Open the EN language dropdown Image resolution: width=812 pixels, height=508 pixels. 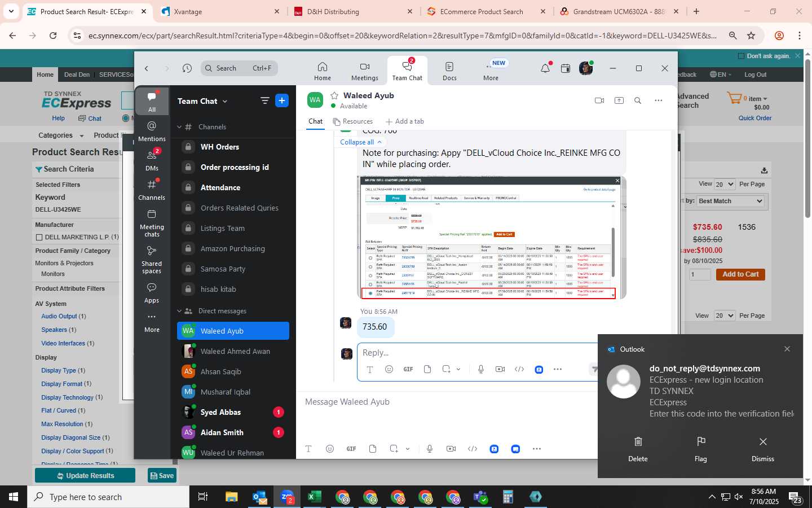click(720, 75)
